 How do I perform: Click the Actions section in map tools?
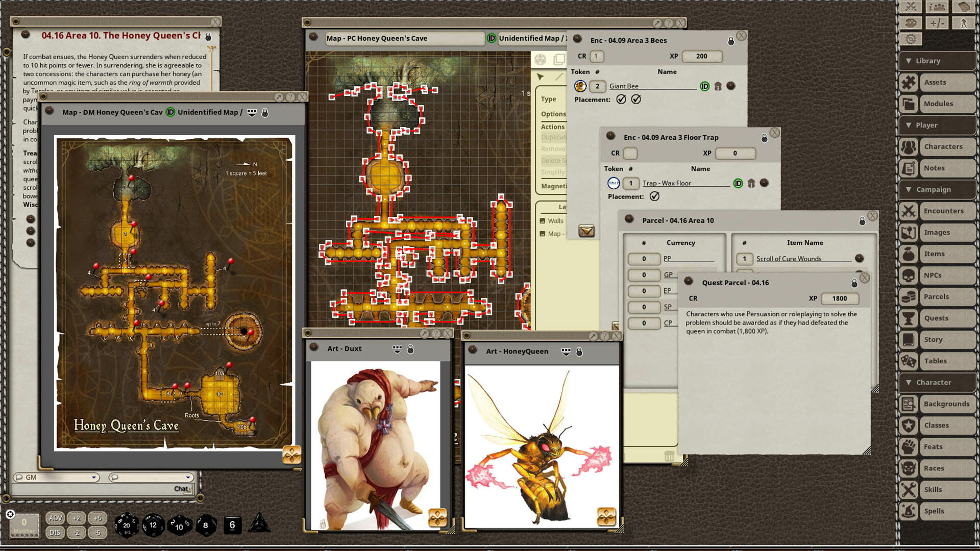pos(553,127)
